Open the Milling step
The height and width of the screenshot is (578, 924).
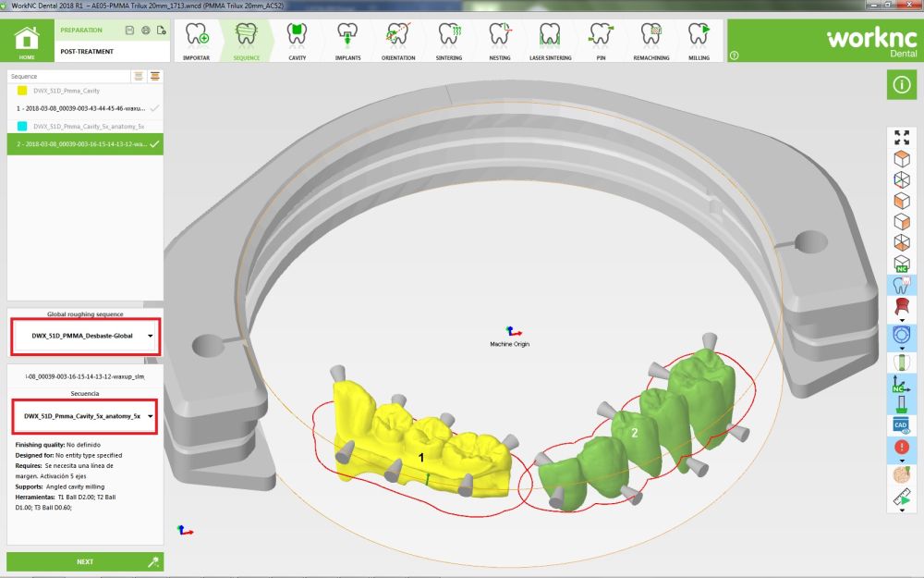pyautogui.click(x=699, y=42)
